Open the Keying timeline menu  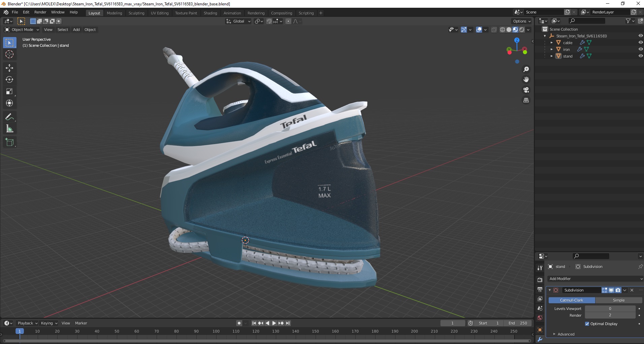click(49, 323)
